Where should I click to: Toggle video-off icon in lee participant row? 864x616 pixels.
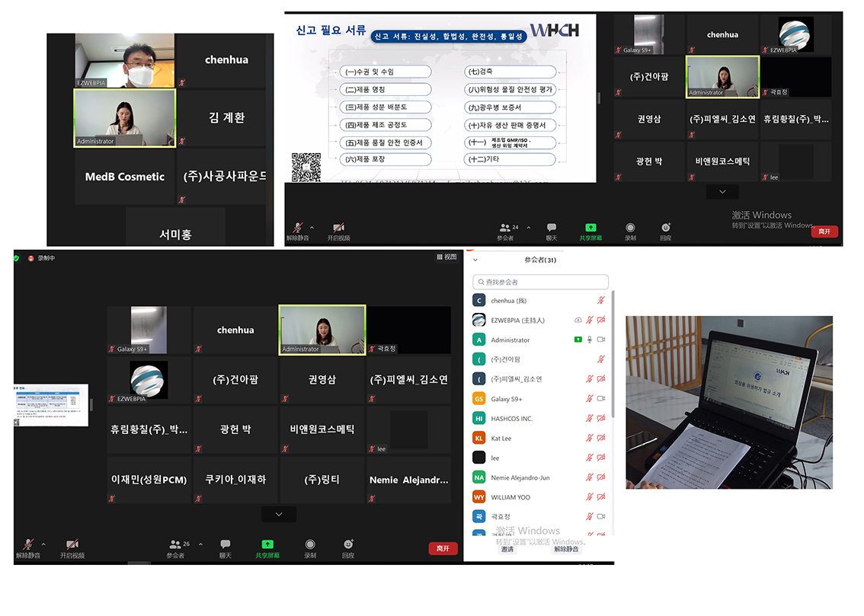click(x=601, y=458)
